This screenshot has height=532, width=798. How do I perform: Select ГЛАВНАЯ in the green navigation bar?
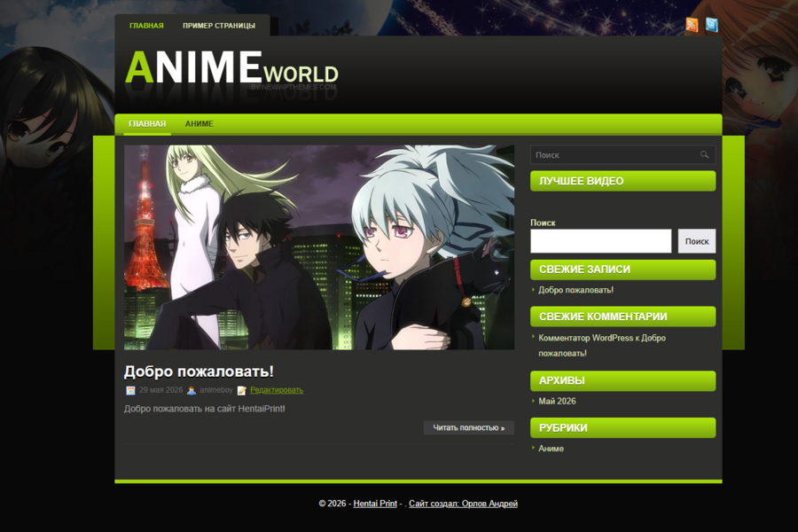coord(147,124)
